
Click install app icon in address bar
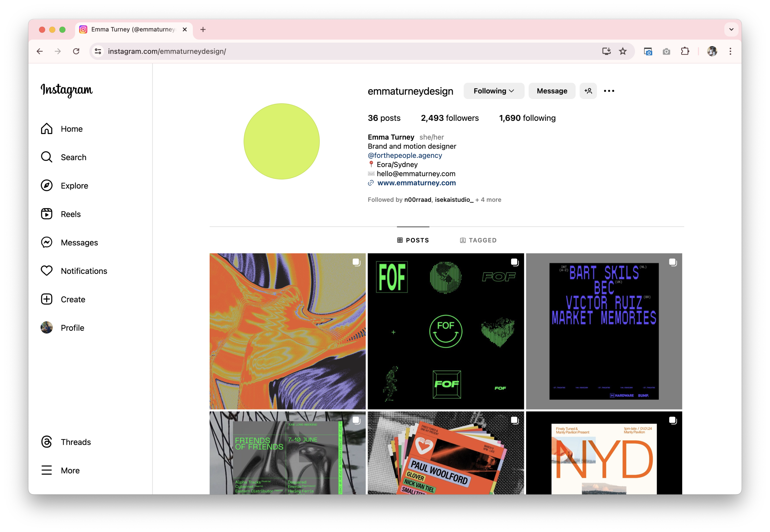click(x=606, y=51)
